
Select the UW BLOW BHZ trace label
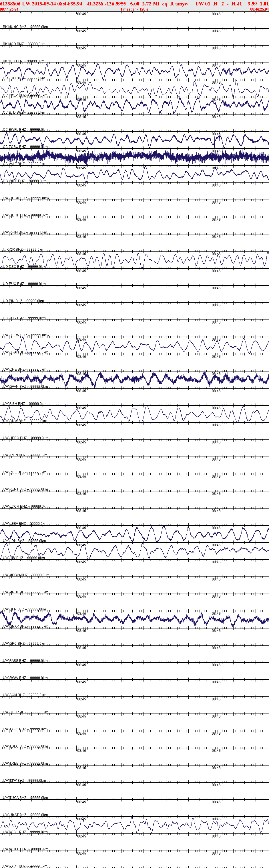click(26, 335)
